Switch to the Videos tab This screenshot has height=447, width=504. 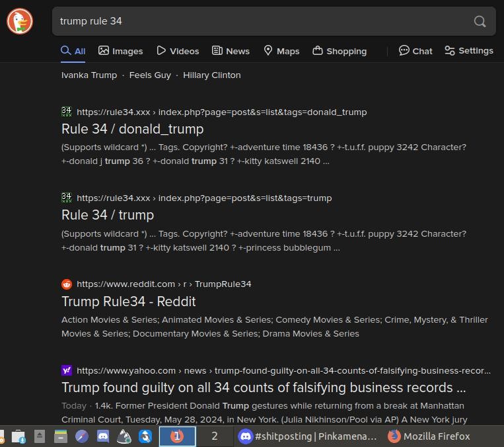tap(178, 51)
